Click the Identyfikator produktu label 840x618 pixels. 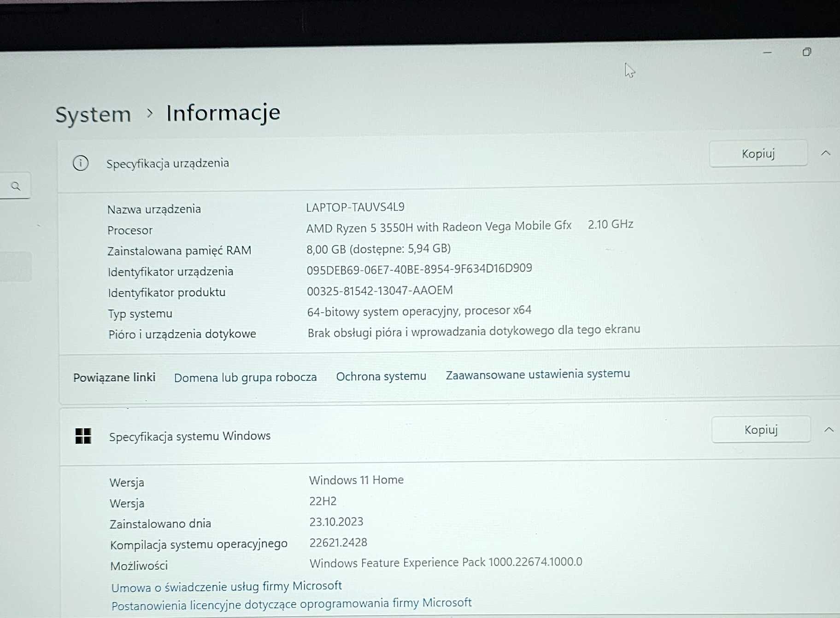(x=167, y=293)
